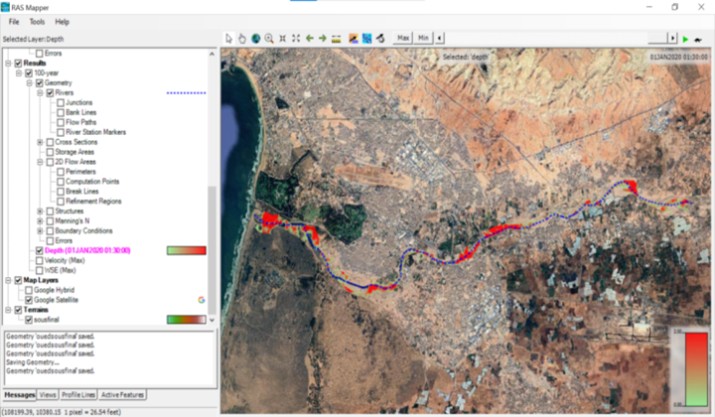Toggle the sousfinal terrain checkbox
This screenshot has width=715, height=417.
[x=29, y=320]
